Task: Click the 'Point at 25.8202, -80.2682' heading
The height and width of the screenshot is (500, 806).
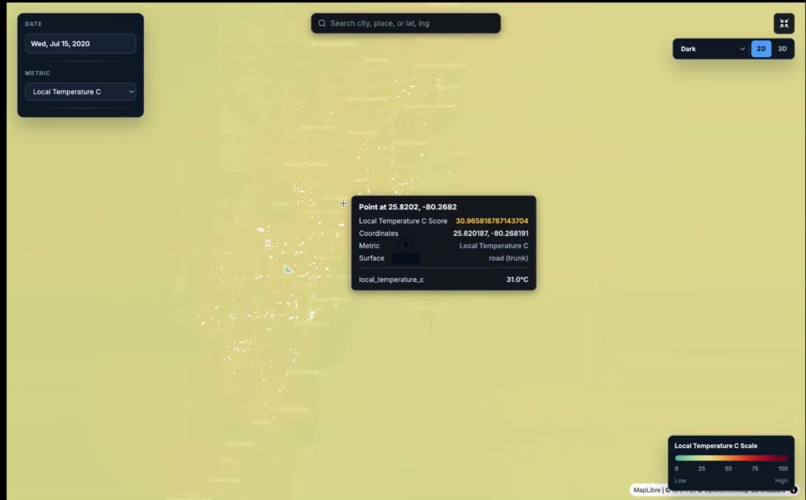Action: [408, 207]
